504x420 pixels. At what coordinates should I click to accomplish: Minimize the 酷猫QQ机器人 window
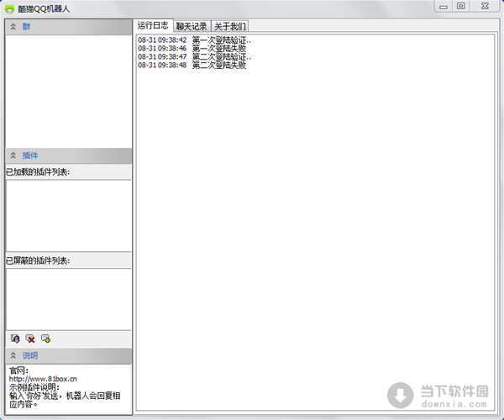coord(444,7)
